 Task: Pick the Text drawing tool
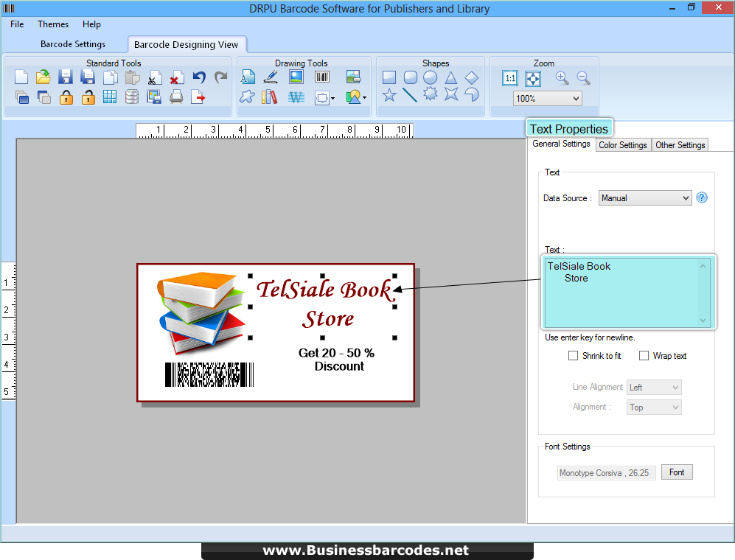point(248,76)
